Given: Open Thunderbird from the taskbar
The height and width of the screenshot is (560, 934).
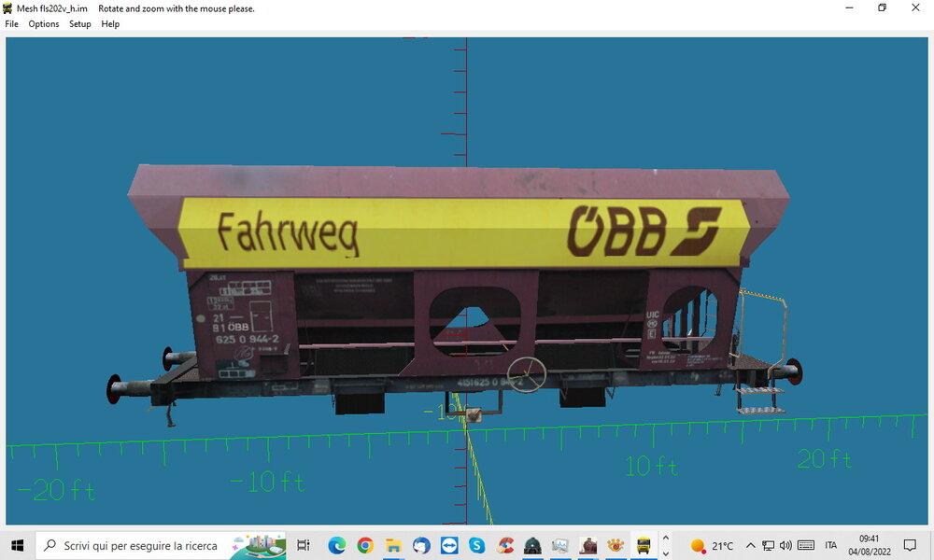Looking at the screenshot, I should tap(421, 545).
